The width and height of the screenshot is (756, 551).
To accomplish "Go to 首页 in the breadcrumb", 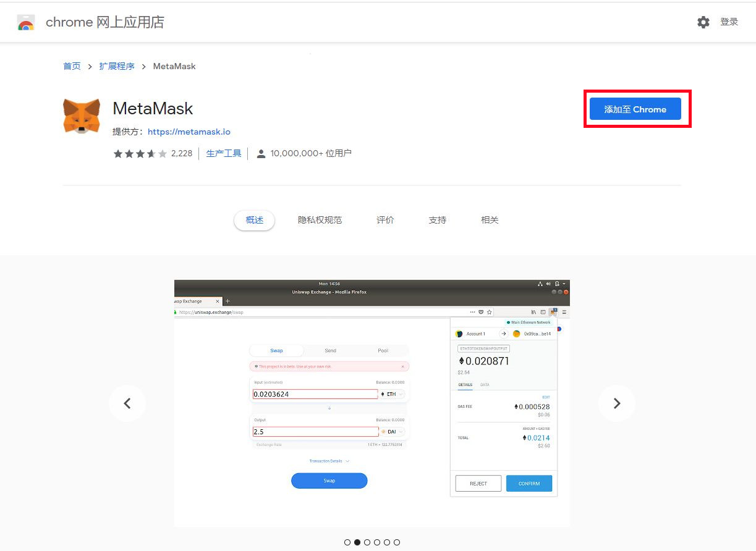I will (x=72, y=66).
